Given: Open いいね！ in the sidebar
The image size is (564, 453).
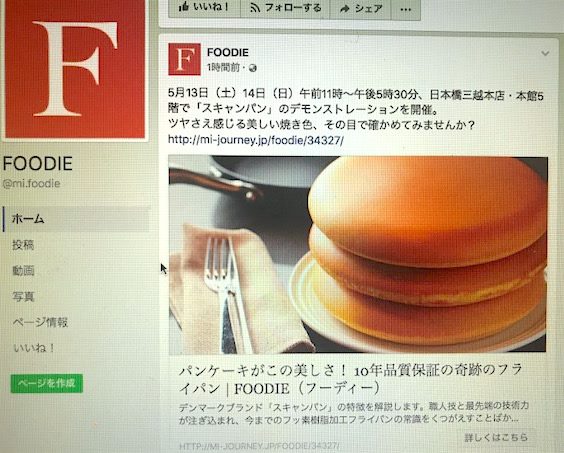Looking at the screenshot, I should 33,348.
